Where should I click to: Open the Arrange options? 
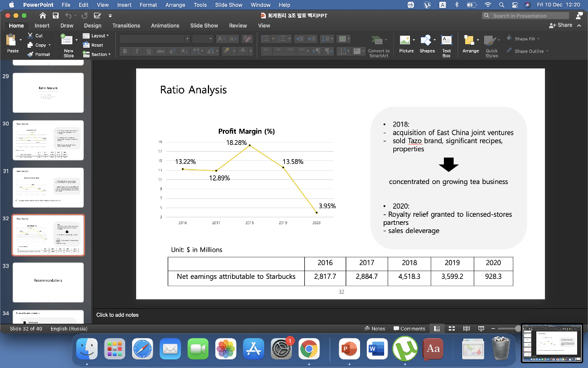(x=470, y=44)
